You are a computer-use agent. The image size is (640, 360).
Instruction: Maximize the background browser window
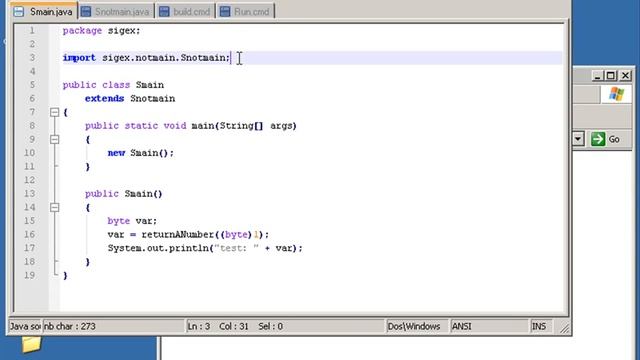[611, 76]
